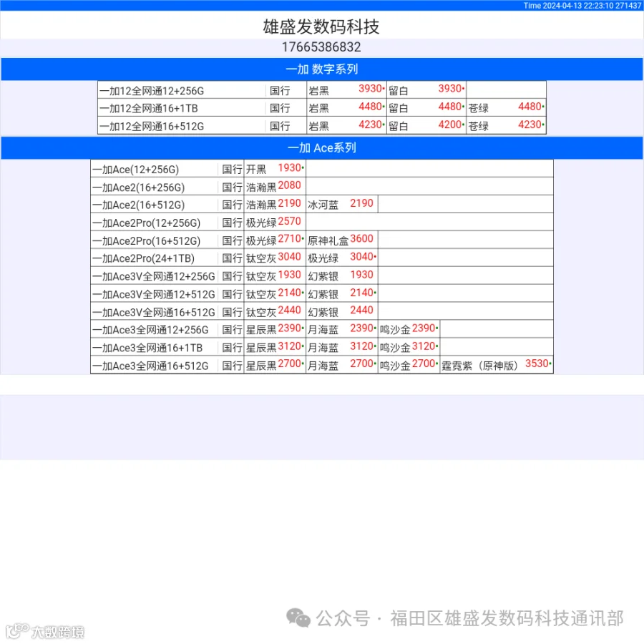
Task: Click 极光绿 price 2710 in Ace2Pro(16+512G) row
Action: [x=290, y=239]
